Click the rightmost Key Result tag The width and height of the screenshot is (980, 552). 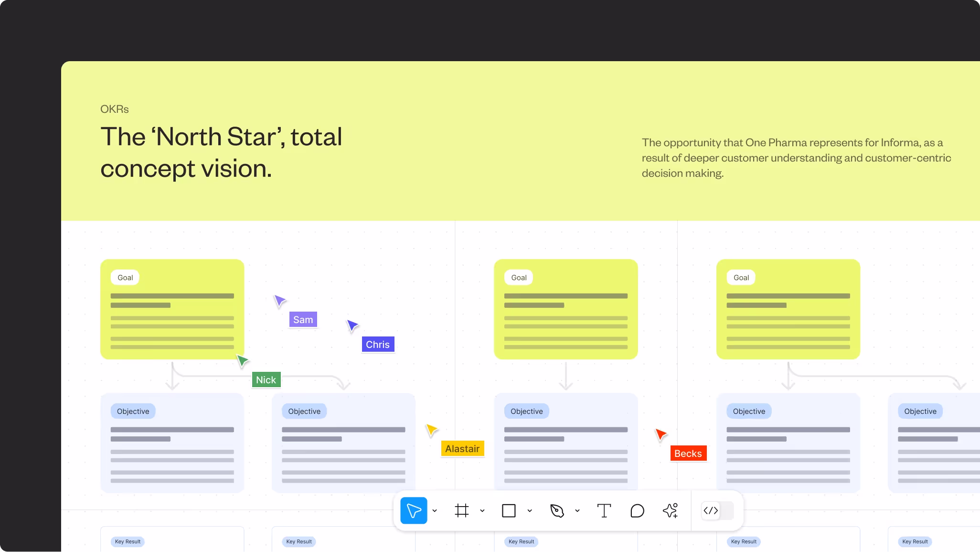(915, 541)
